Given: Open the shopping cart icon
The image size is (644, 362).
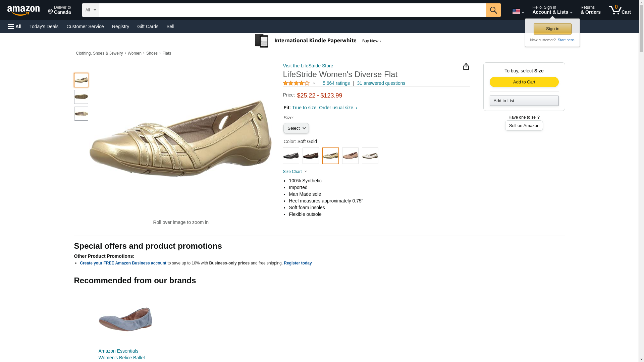Looking at the screenshot, I should click(619, 10).
